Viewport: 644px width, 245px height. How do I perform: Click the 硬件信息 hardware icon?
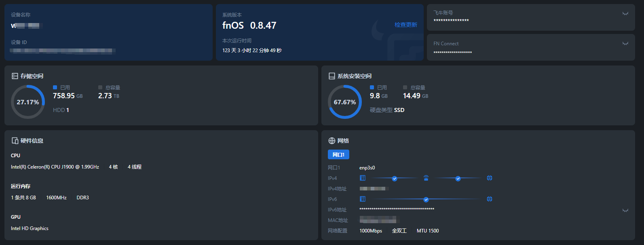15,141
